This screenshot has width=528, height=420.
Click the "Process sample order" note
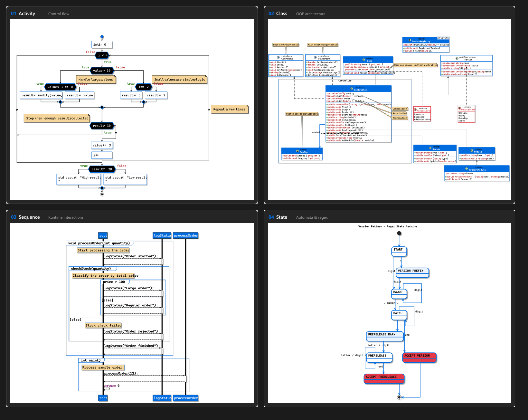click(x=103, y=367)
